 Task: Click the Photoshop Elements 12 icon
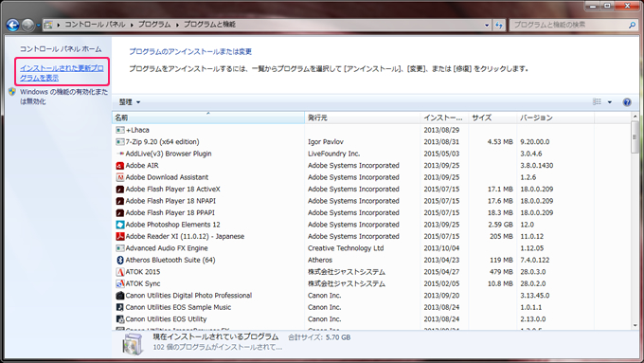(x=120, y=225)
